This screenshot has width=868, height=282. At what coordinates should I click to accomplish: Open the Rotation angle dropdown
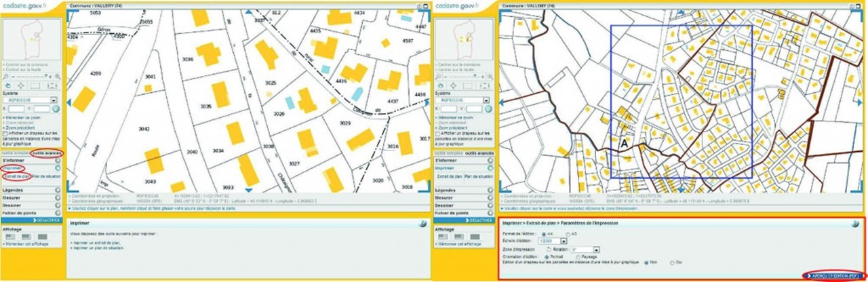(x=595, y=249)
